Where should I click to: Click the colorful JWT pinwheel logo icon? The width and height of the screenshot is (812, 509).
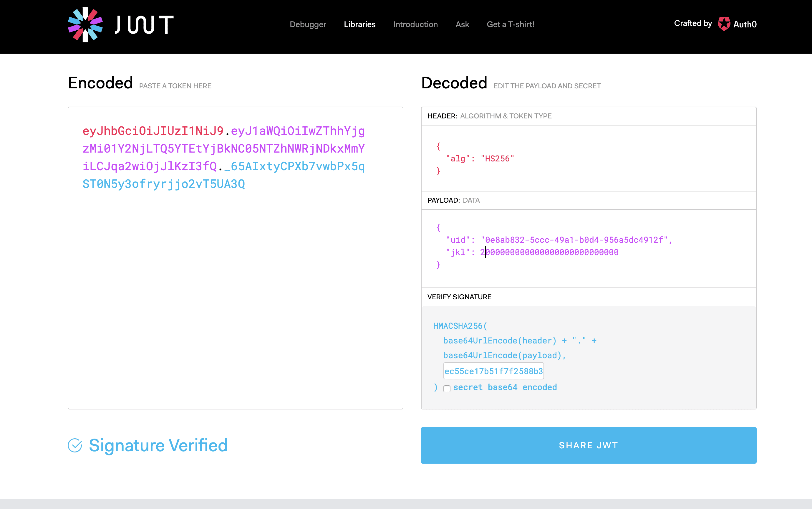85,24
